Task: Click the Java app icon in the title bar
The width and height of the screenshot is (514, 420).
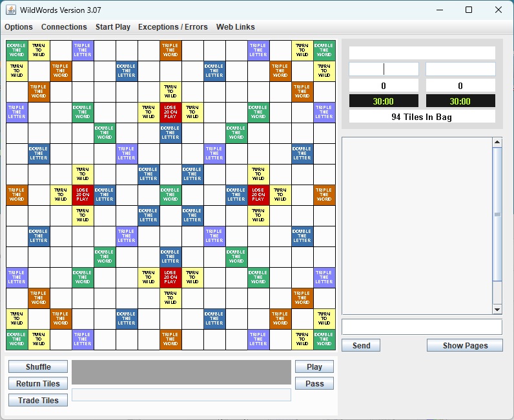Action: [11, 10]
